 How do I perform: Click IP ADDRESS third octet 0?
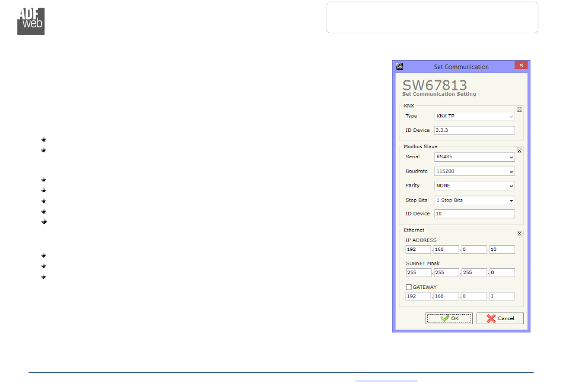(474, 249)
